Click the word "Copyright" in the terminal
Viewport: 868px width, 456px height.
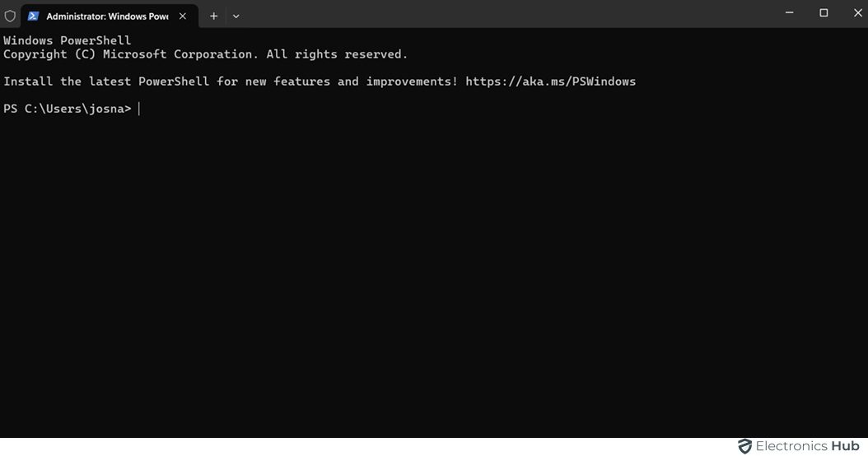click(35, 54)
